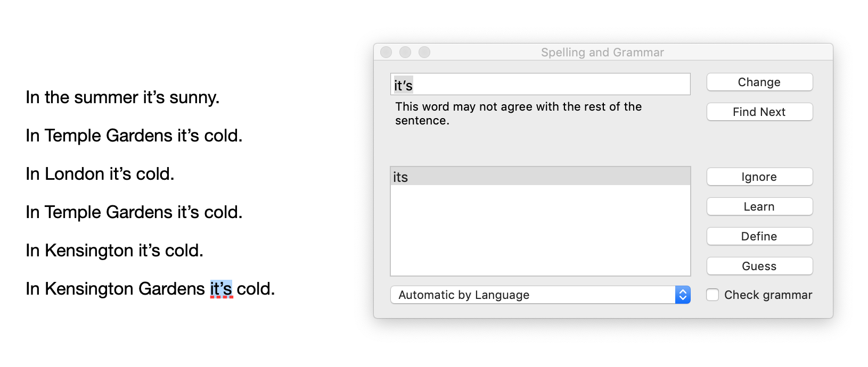The width and height of the screenshot is (868, 367).
Task: Click the Change button
Action: tap(759, 82)
